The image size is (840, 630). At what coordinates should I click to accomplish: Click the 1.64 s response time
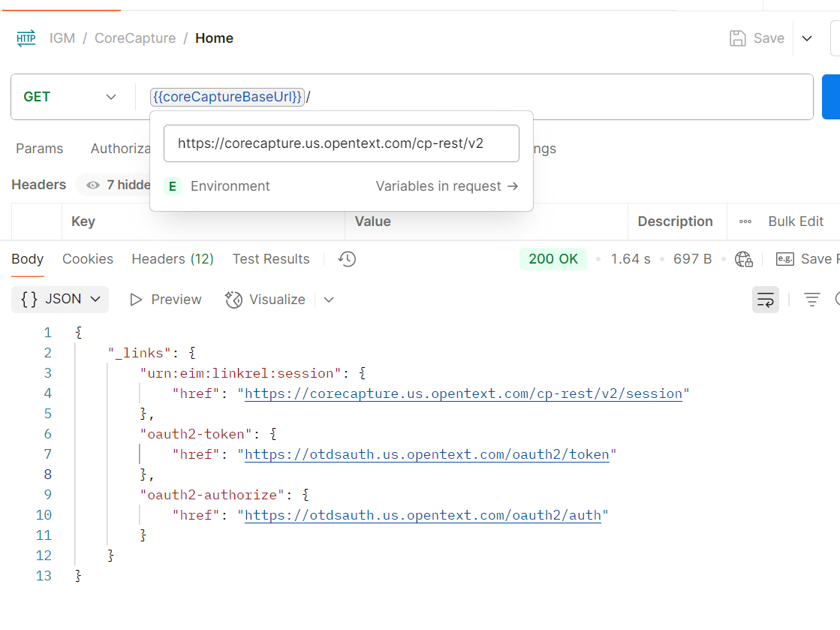click(631, 259)
